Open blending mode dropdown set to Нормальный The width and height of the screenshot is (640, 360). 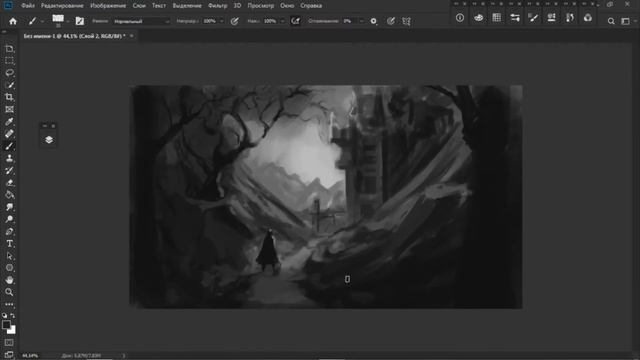click(142, 21)
